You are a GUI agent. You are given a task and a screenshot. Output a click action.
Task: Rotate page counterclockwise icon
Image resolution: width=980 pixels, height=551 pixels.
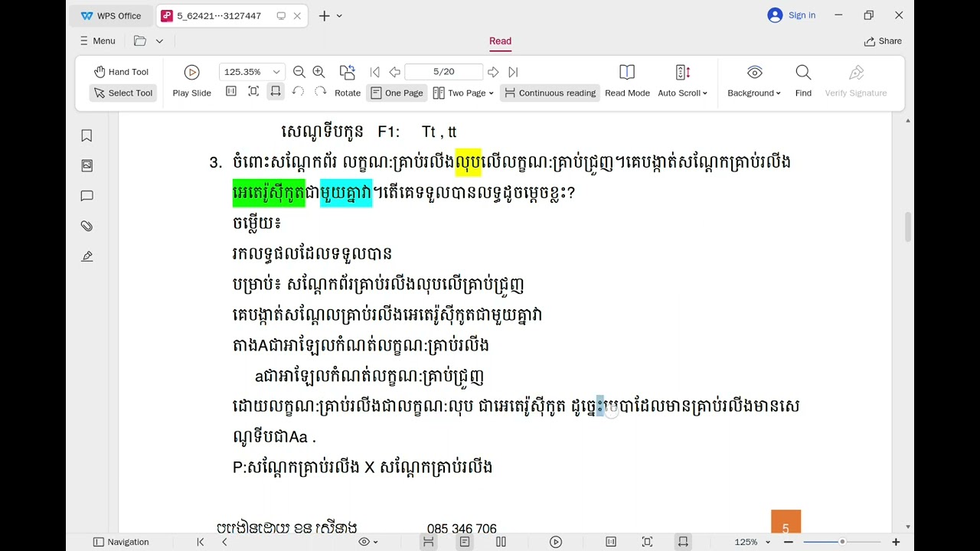[x=298, y=92]
